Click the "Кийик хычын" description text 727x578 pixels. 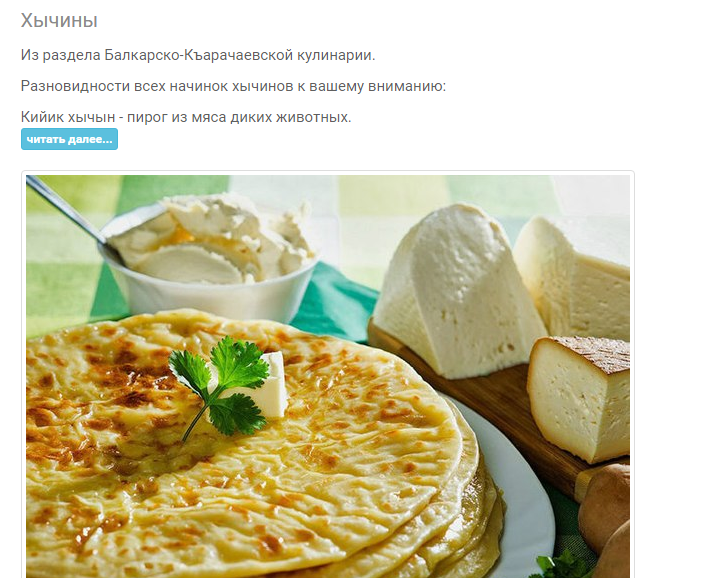(x=186, y=117)
